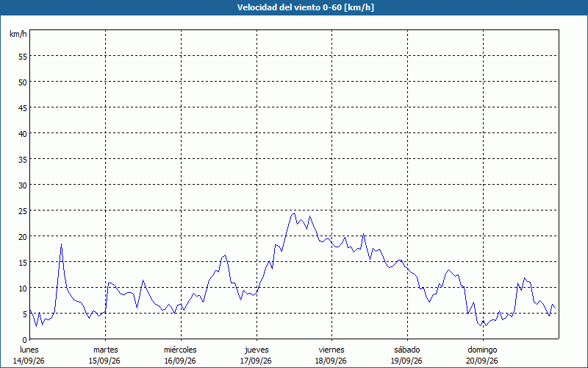588x368 pixels.
Task: Select the viernes 18/09/26 date label
Action: 331,355
